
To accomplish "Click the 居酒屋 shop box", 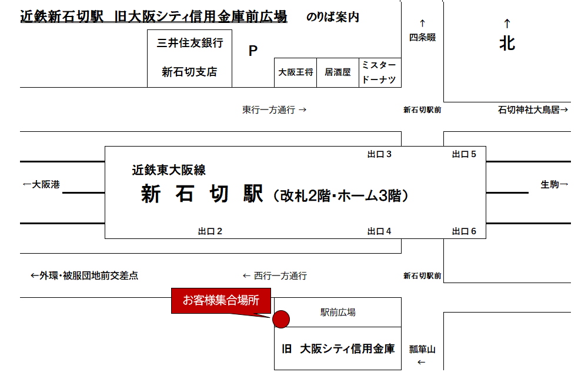I will coord(338,73).
